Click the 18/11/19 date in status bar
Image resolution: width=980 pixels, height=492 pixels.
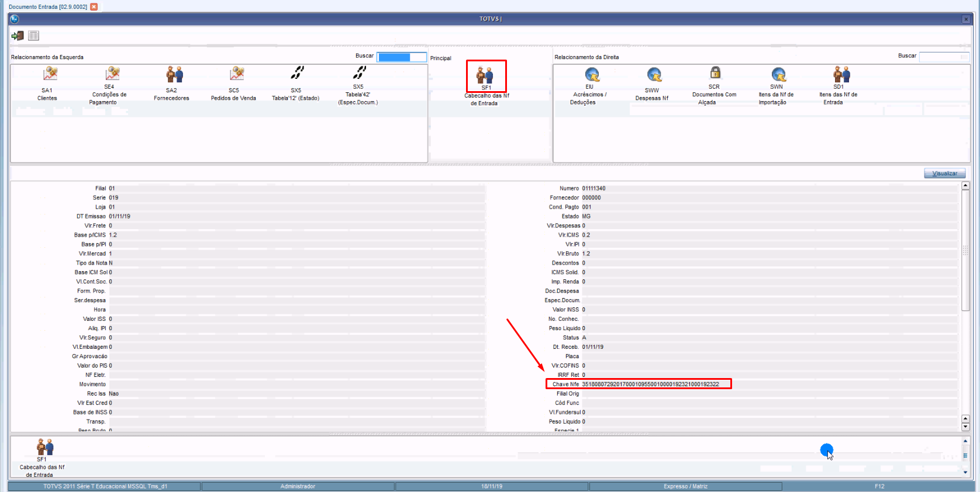(492, 486)
